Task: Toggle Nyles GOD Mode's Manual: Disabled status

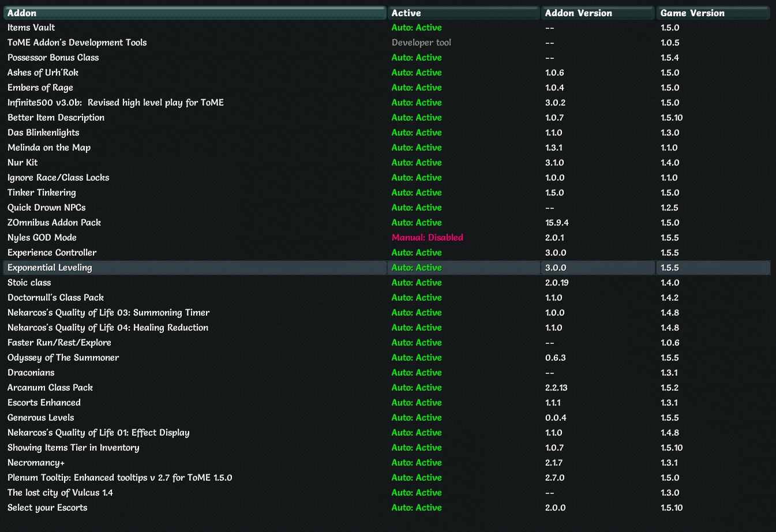Action: click(427, 238)
